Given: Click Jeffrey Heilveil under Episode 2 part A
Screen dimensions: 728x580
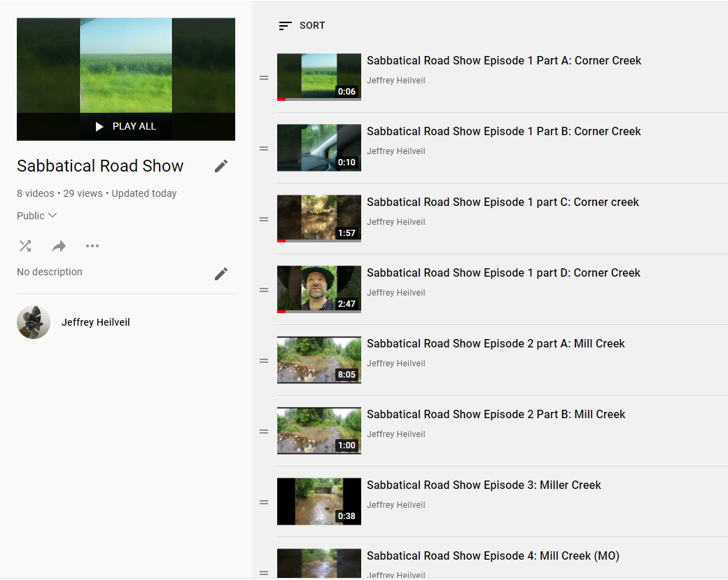Looking at the screenshot, I should (x=396, y=363).
